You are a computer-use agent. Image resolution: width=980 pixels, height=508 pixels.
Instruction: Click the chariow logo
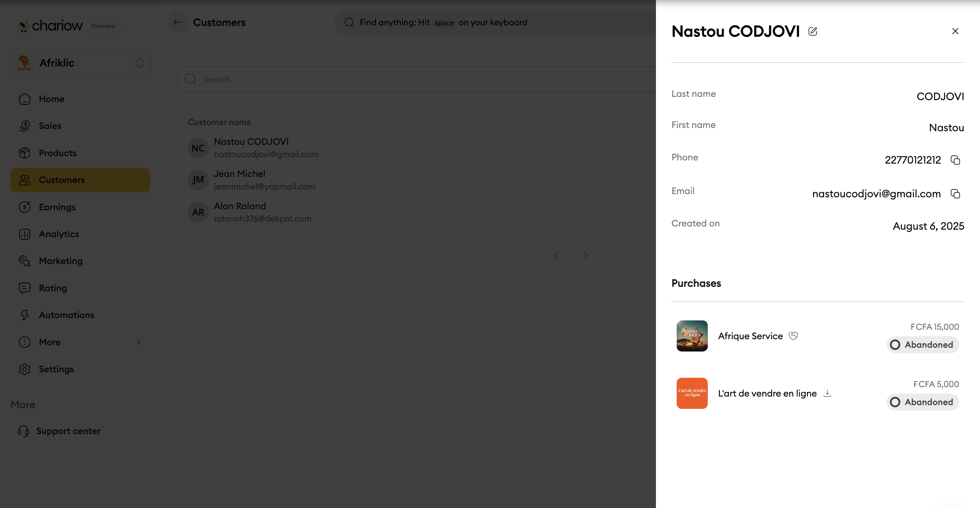pyautogui.click(x=50, y=26)
